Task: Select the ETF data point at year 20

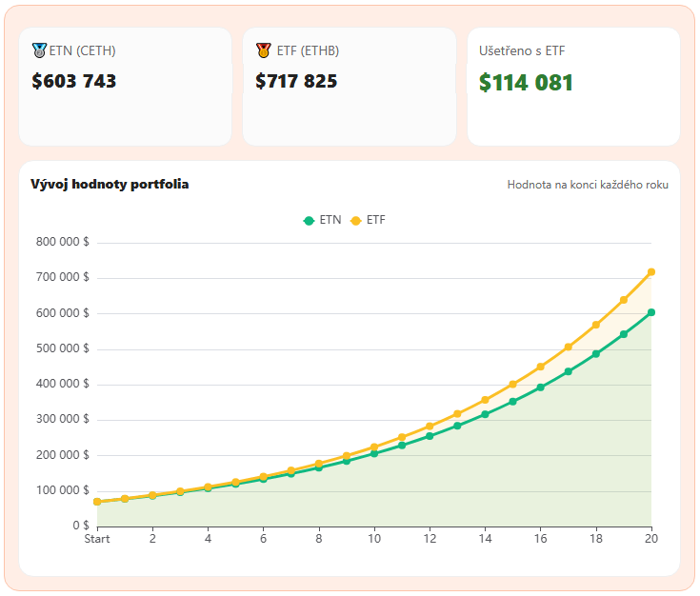Action: [x=651, y=272]
